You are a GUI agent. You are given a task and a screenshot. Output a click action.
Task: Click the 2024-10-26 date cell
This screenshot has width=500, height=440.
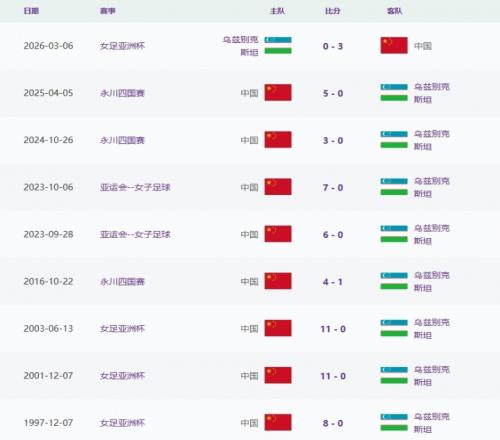(48, 140)
